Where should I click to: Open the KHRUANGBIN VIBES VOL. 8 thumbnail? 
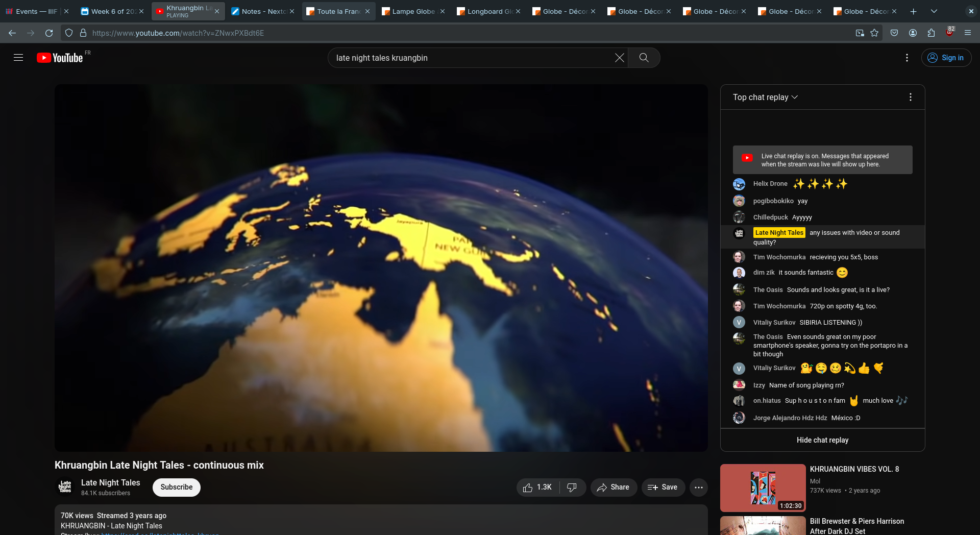pyautogui.click(x=763, y=488)
